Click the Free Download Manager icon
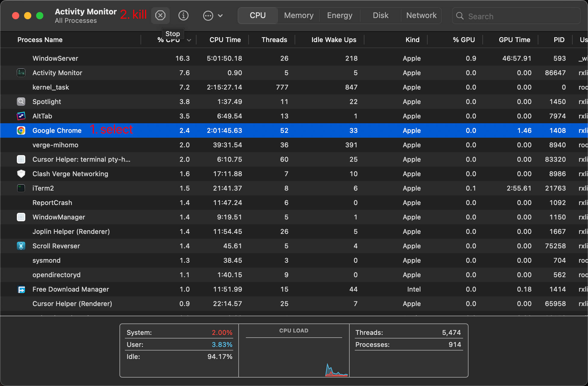 click(x=21, y=289)
